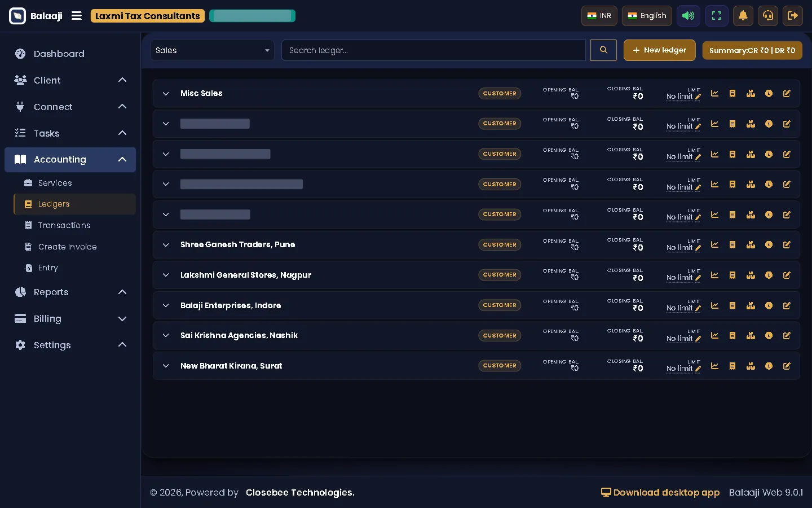Open the Reports sidebar section
Viewport: 812px width, 508px height.
point(70,292)
